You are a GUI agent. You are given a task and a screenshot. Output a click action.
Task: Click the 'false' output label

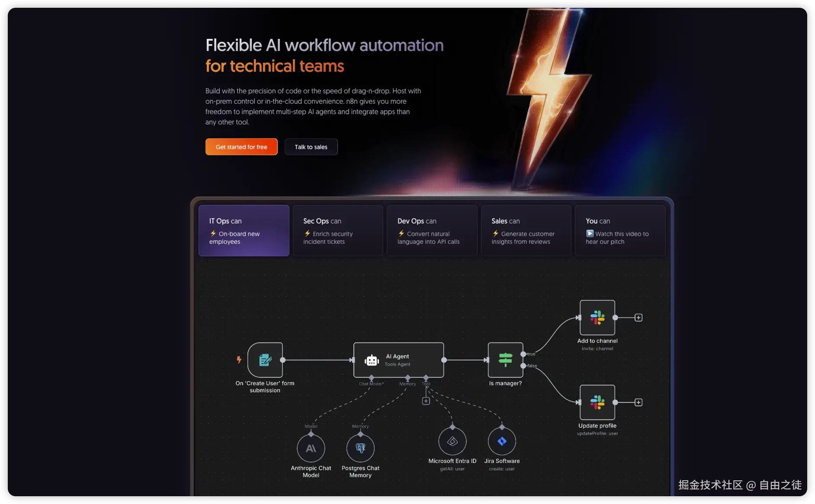[532, 366]
